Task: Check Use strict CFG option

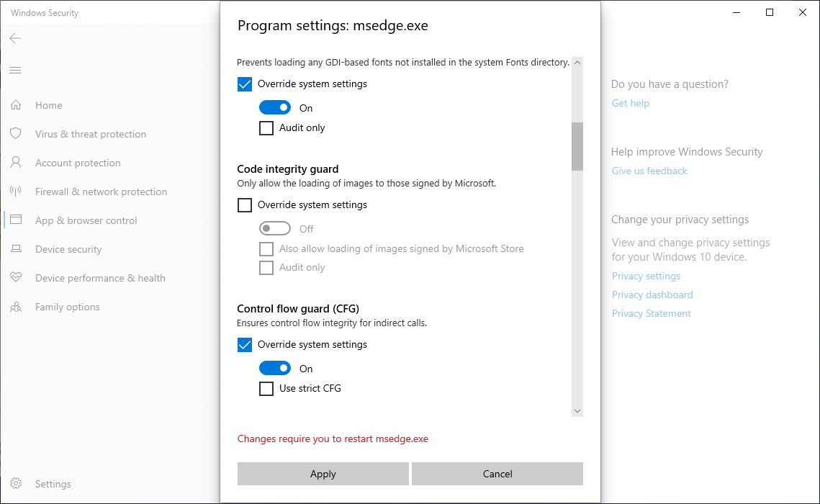Action: (x=266, y=389)
